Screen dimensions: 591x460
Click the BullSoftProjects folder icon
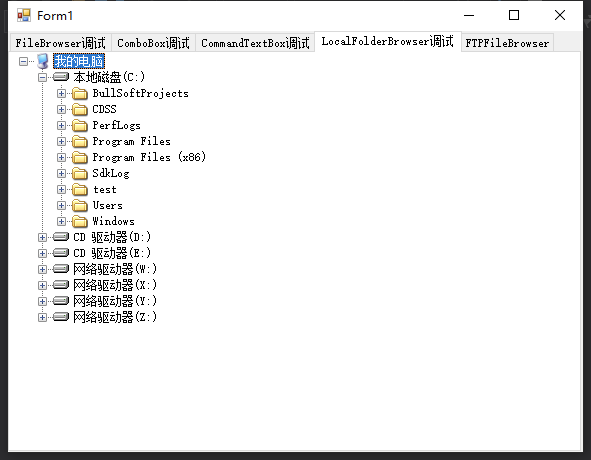pos(80,93)
